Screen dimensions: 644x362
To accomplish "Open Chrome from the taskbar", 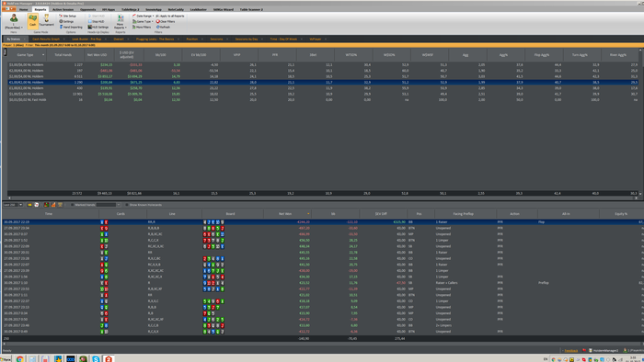I will coord(19,358).
